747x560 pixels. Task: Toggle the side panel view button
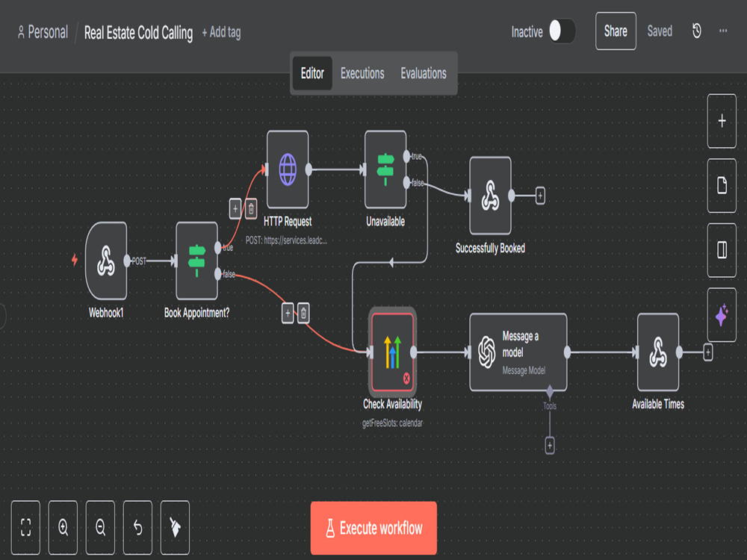coord(722,250)
